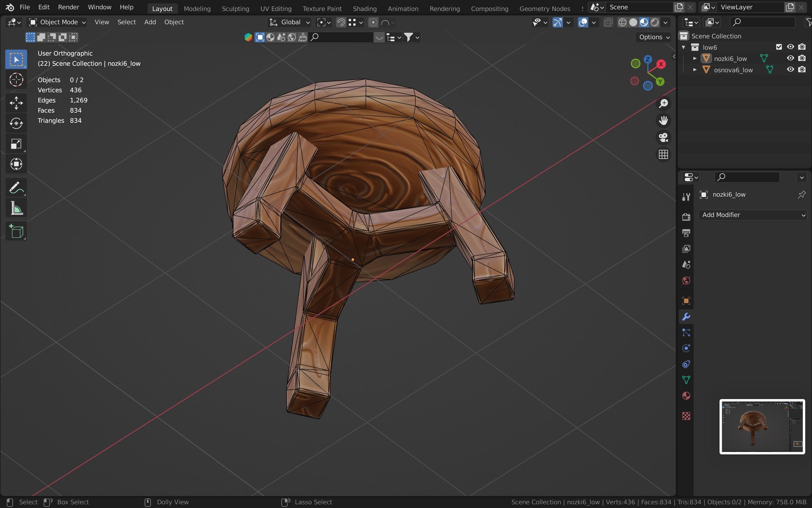The image size is (812, 508).
Task: Open viewport shading options dropdown arrow
Action: click(666, 22)
